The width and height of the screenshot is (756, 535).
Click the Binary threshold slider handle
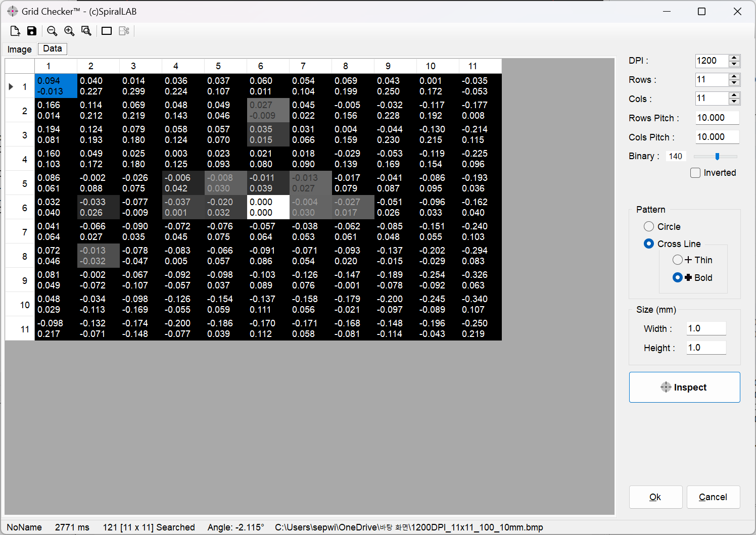pos(717,157)
